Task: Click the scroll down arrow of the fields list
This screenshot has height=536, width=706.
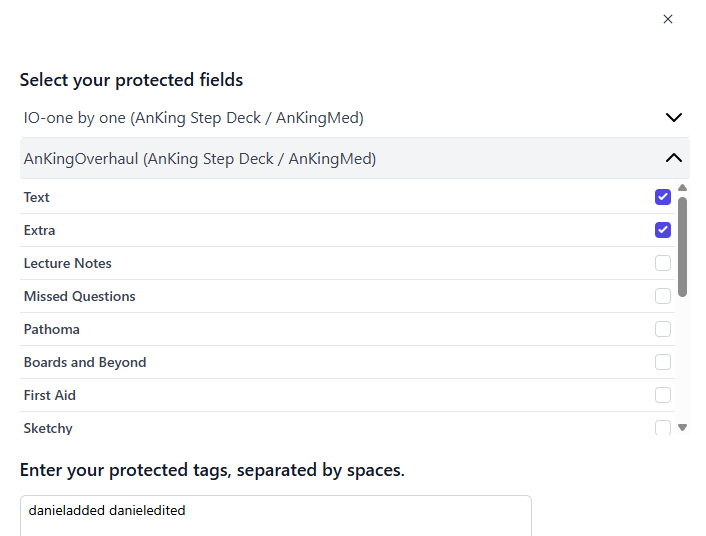Action: click(x=683, y=428)
